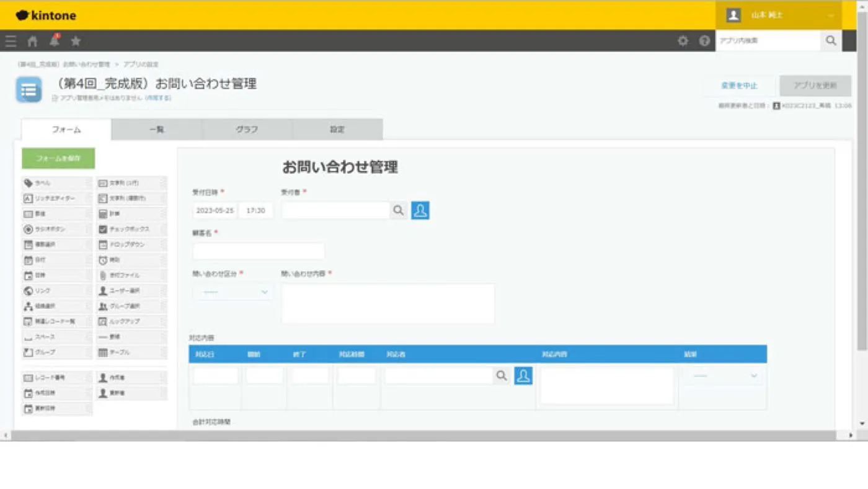Screen dimensions: 868x489
Task: Switch to the 一覧 tab
Action: (157, 130)
